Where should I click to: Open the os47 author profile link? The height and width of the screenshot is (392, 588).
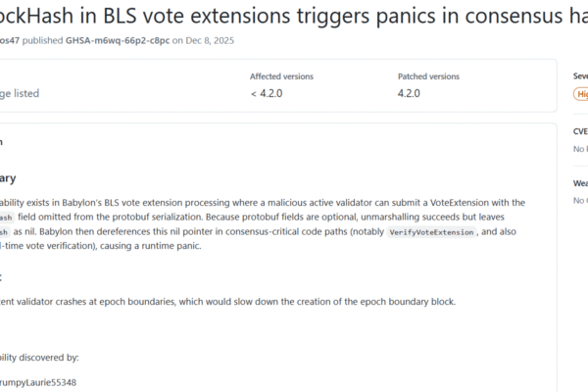(10, 40)
